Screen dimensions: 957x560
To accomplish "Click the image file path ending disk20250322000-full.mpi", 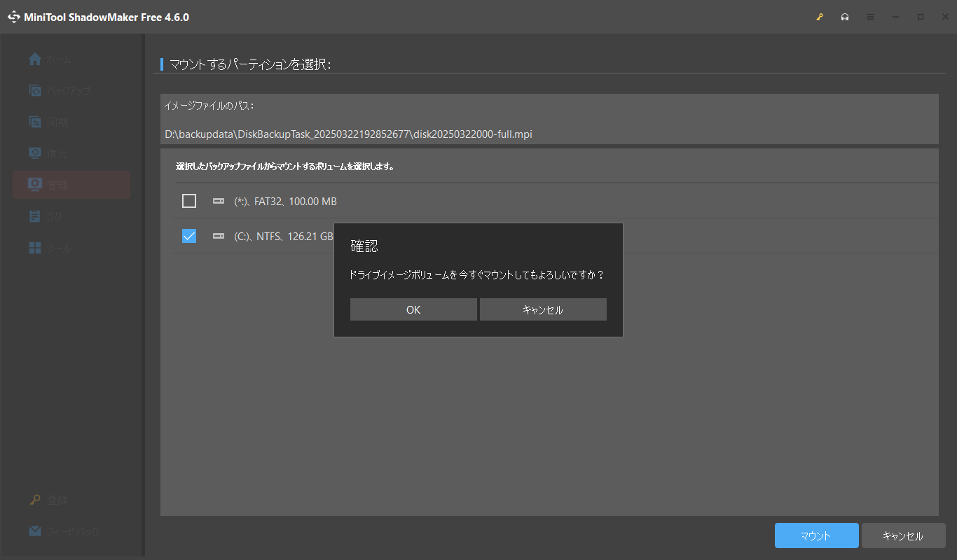I will pyautogui.click(x=349, y=134).
